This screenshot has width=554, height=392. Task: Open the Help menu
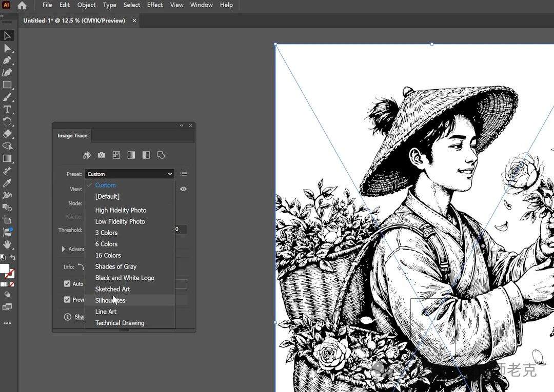226,5
